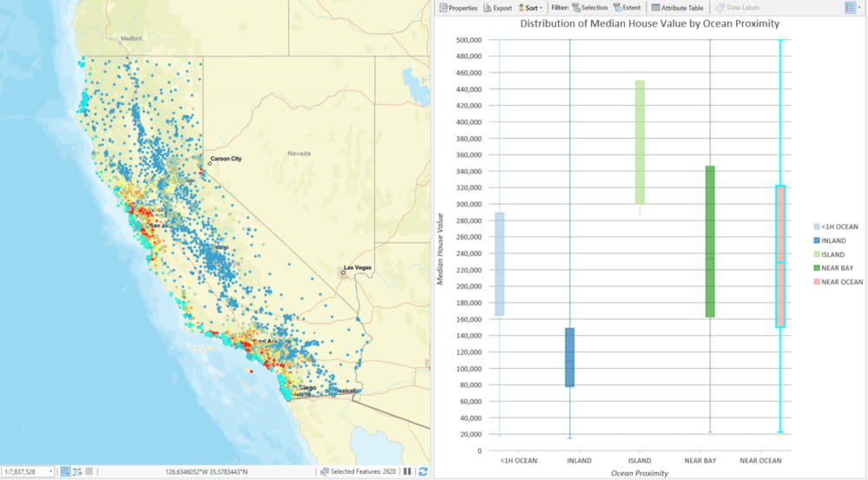Screen dimensions: 868x480
Task: Click the INLAND x-axis label
Action: (x=579, y=461)
